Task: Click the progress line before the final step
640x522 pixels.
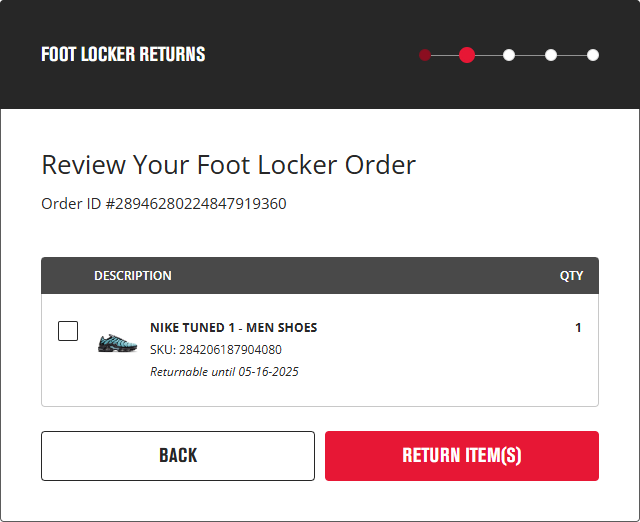Action: 572,55
